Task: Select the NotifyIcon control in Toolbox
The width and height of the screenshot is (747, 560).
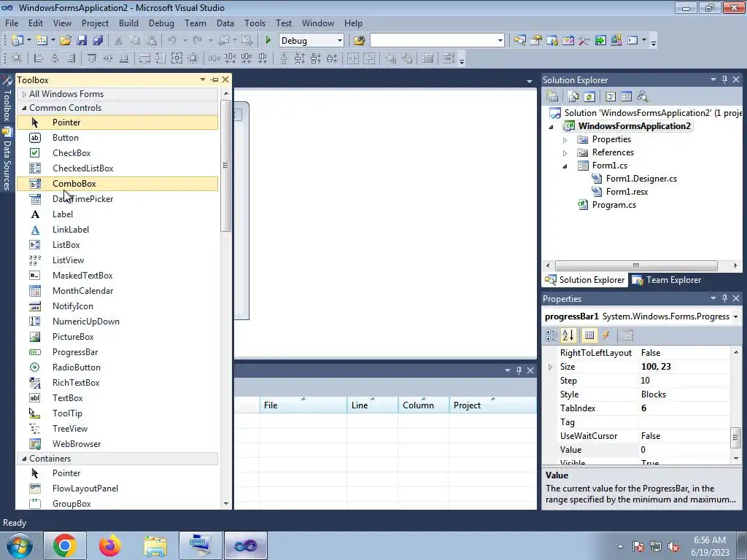Action: click(117, 306)
